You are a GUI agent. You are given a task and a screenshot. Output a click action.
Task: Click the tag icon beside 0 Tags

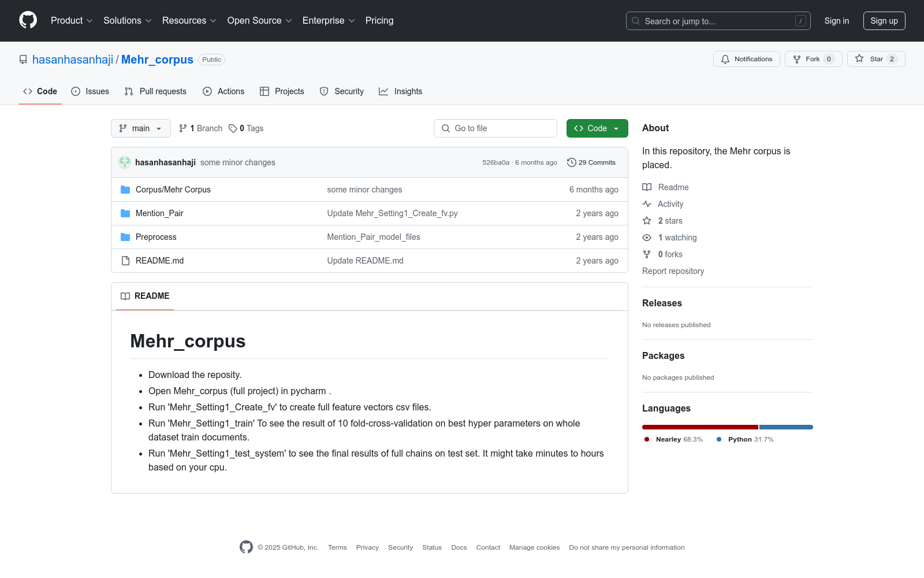pyautogui.click(x=233, y=128)
